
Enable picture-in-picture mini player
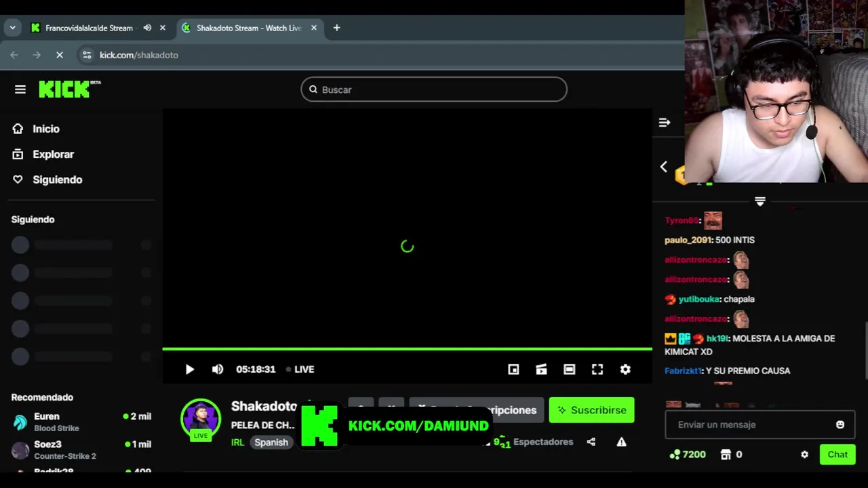513,369
